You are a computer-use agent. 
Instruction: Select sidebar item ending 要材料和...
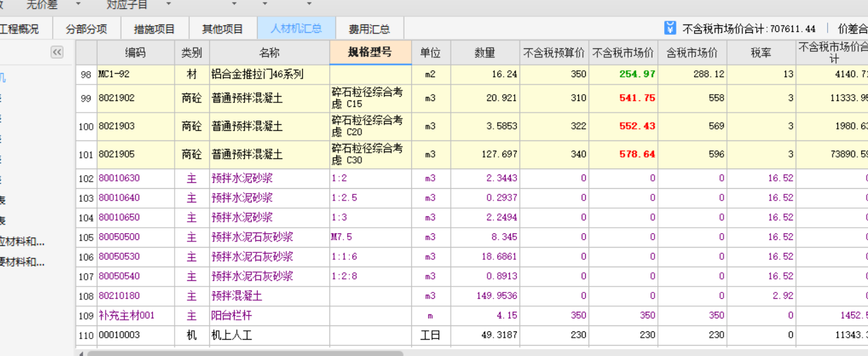tap(22, 262)
